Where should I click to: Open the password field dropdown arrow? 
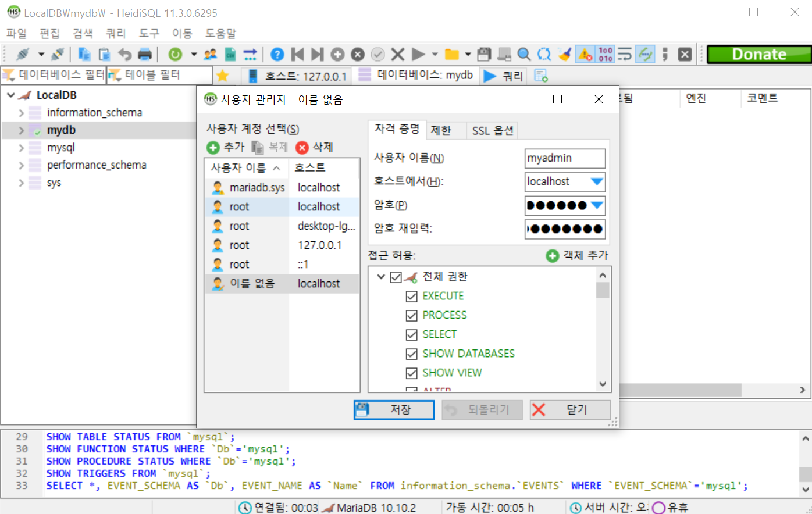(x=597, y=205)
